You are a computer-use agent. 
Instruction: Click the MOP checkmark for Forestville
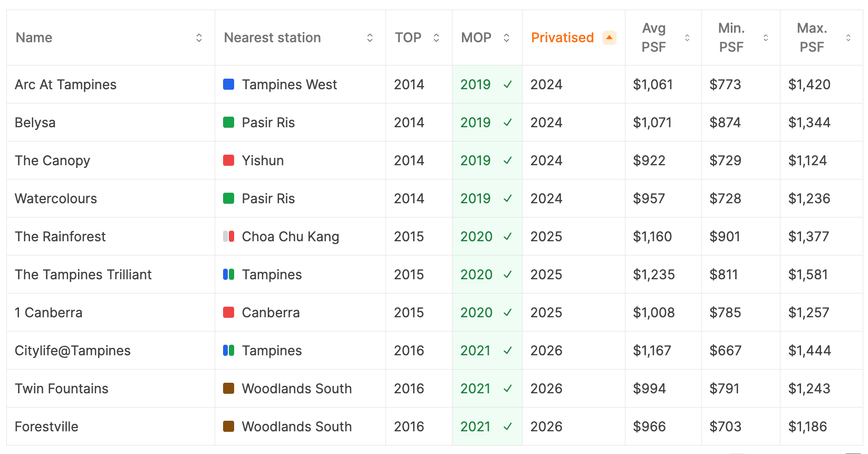point(507,427)
